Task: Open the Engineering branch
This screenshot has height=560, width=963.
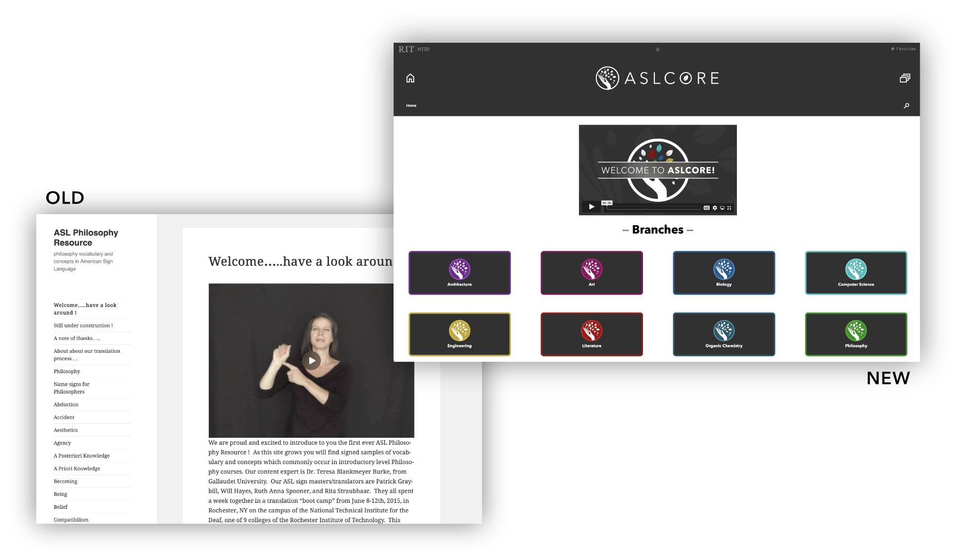Action: pyautogui.click(x=459, y=334)
